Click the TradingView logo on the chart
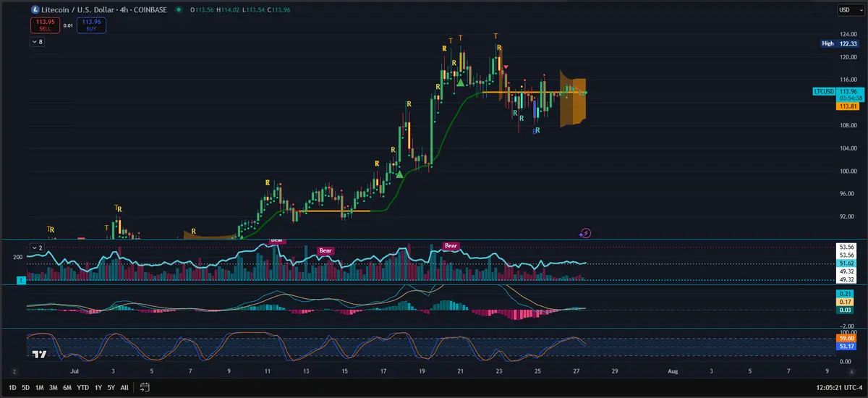Image resolution: width=868 pixels, height=398 pixels. (40, 355)
